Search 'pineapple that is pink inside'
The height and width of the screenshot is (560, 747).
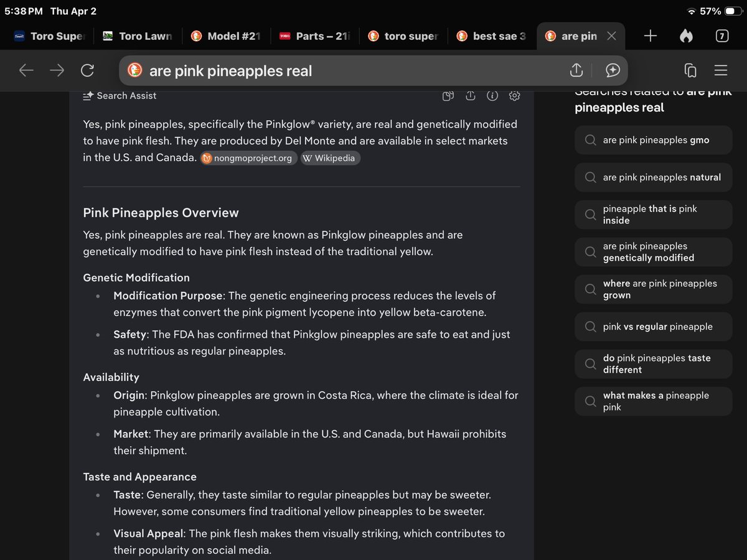pyautogui.click(x=654, y=215)
